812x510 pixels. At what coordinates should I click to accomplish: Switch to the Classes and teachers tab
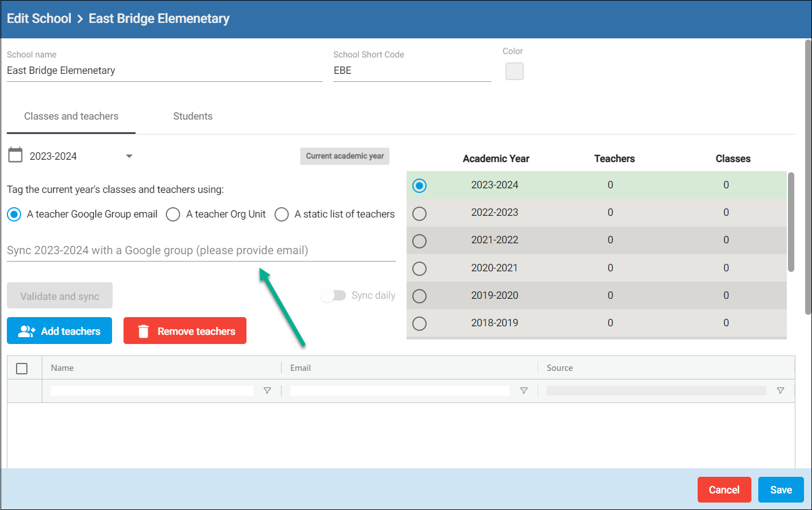click(x=71, y=116)
